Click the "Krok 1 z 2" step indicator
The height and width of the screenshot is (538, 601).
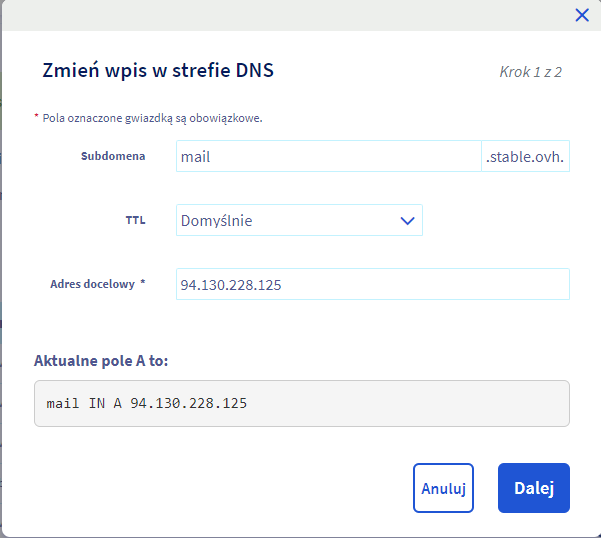coord(530,72)
